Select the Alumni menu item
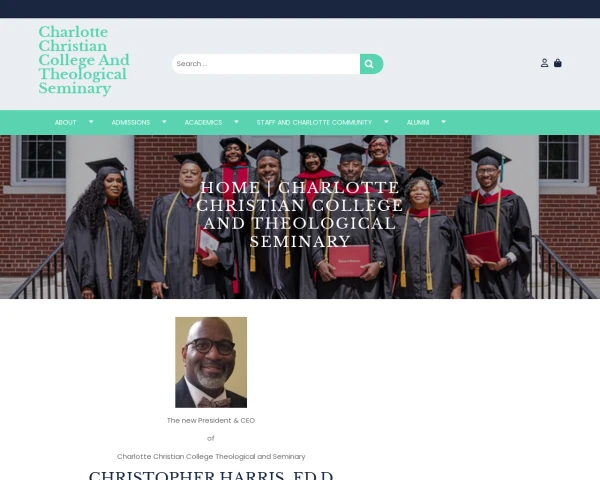Viewport: 600px width, 480px height. coord(418,122)
